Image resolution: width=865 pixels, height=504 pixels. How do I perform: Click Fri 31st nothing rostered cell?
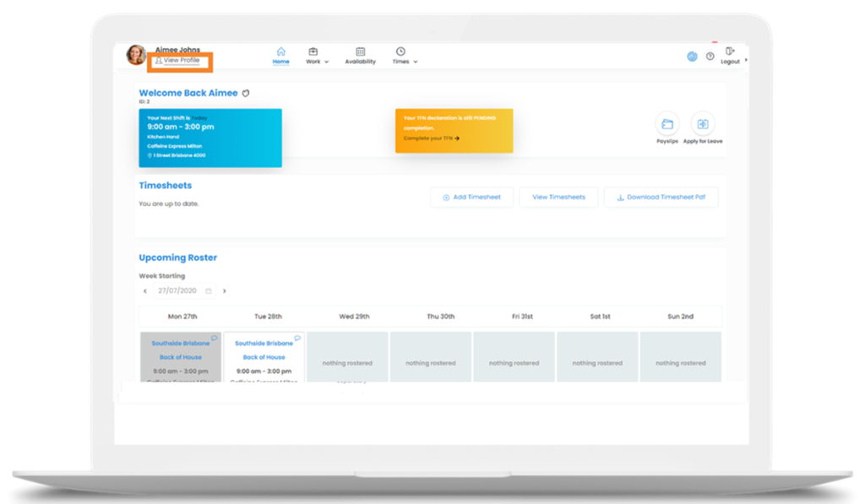point(514,357)
